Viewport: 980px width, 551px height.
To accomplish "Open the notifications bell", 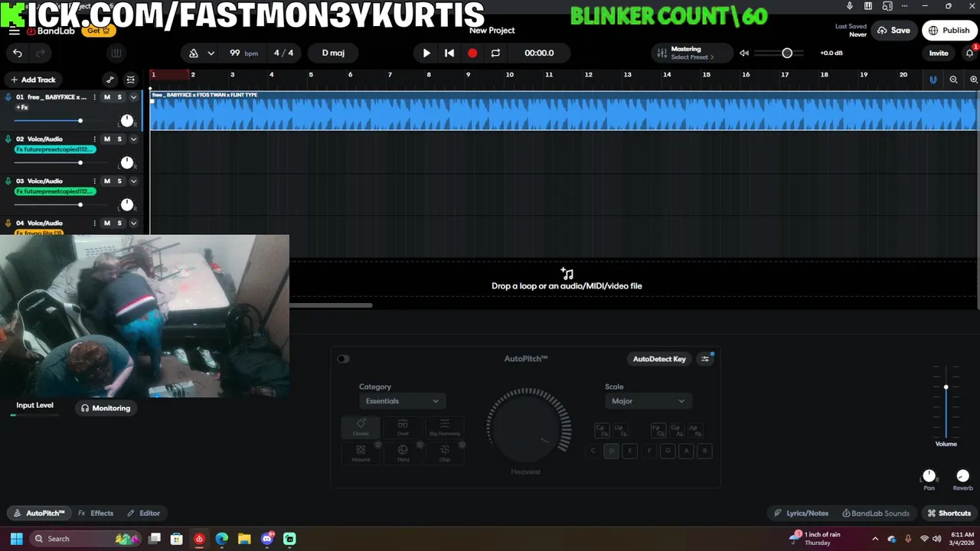I will (969, 53).
